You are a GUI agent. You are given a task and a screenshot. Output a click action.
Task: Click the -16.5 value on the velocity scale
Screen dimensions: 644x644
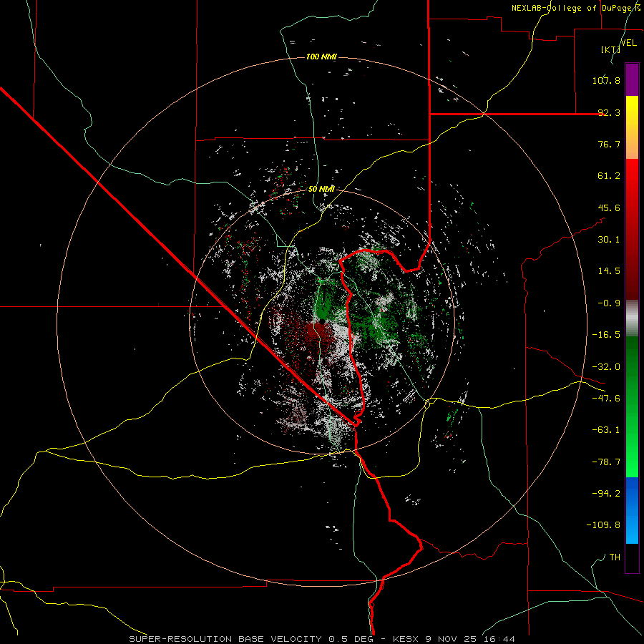[x=606, y=335]
